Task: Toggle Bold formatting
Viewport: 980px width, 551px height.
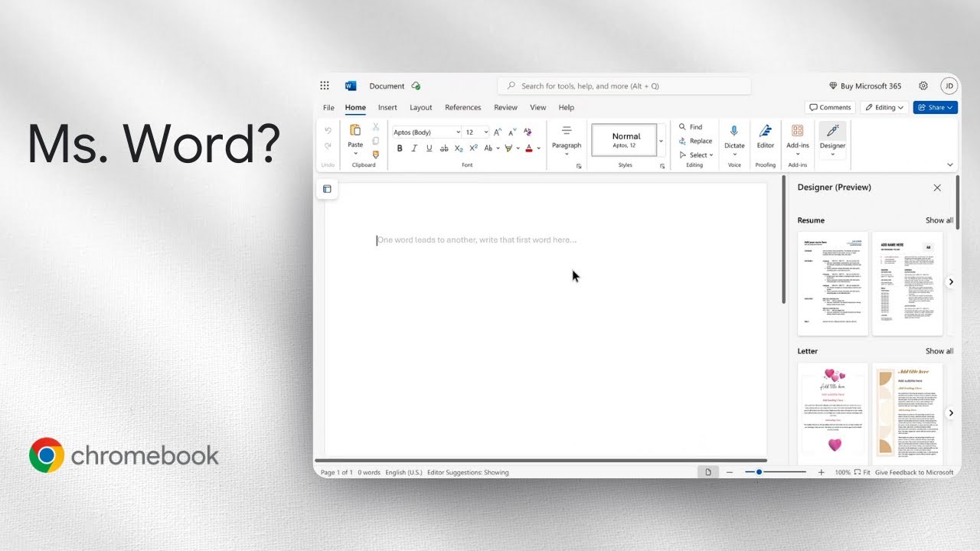Action: pyautogui.click(x=399, y=148)
